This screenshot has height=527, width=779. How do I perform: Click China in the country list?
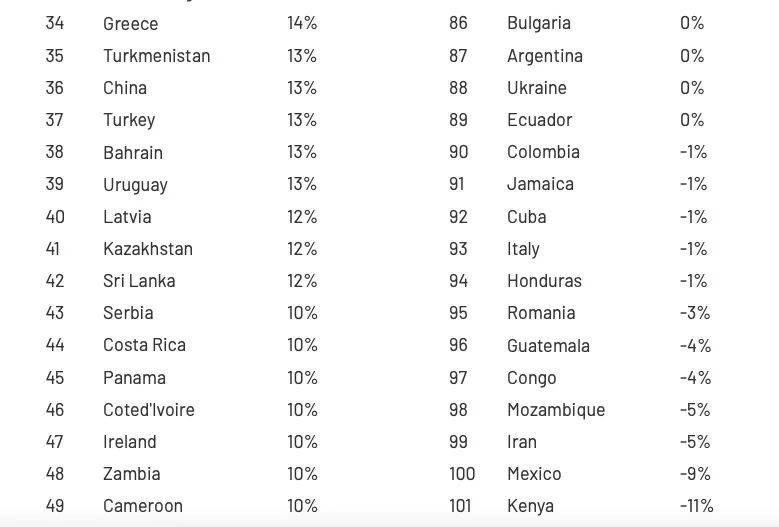[125, 88]
